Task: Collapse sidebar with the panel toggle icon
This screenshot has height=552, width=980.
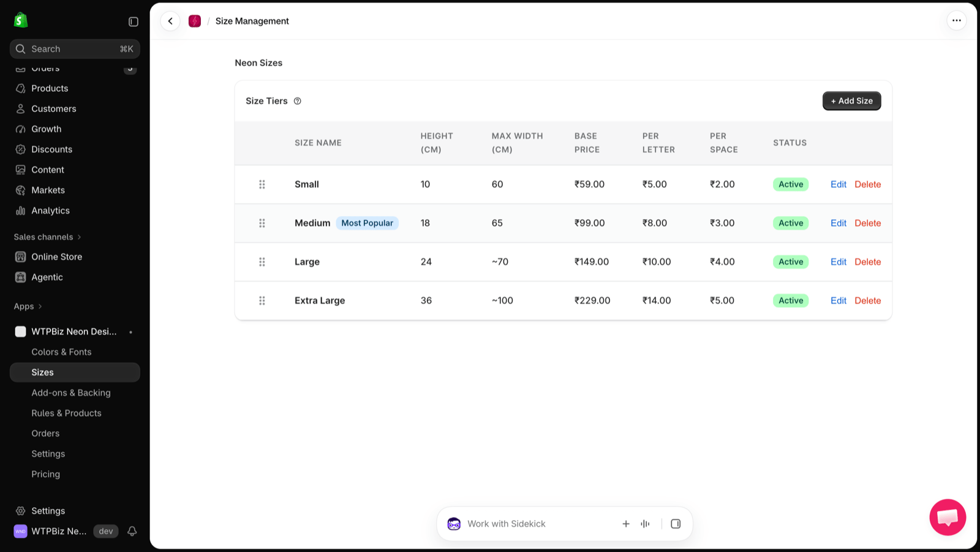Action: point(133,21)
